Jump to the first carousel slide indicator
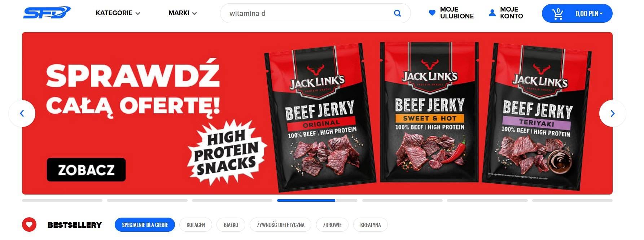 (62, 200)
